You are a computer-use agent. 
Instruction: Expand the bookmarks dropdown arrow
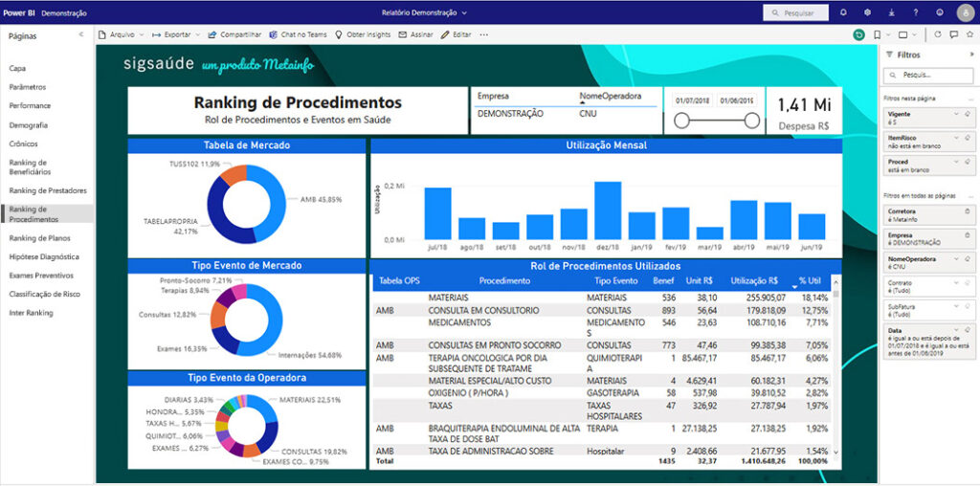click(x=887, y=34)
